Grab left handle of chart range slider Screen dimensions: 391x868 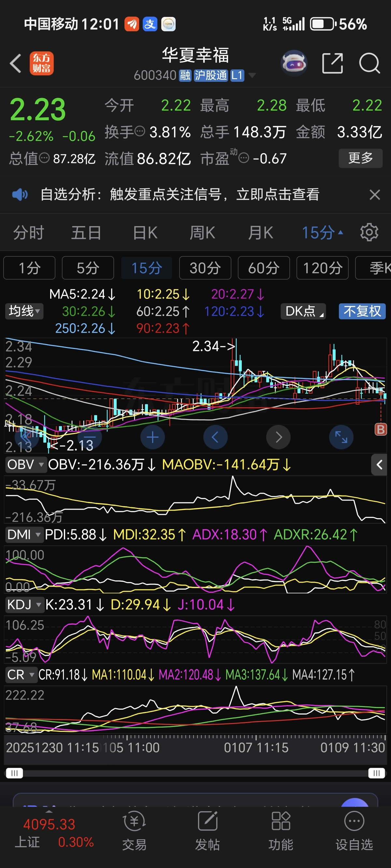[14, 773]
